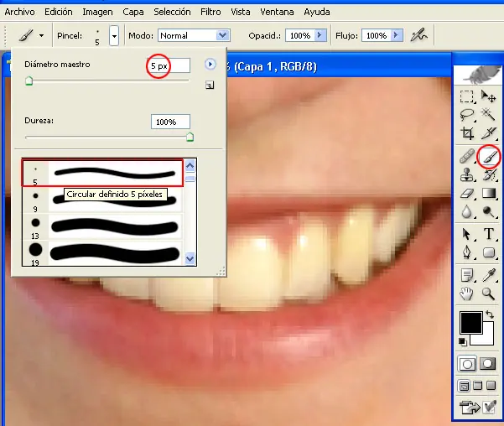The image size is (504, 426).
Task: Select the Brush tool in the toolbox
Action: [489, 156]
